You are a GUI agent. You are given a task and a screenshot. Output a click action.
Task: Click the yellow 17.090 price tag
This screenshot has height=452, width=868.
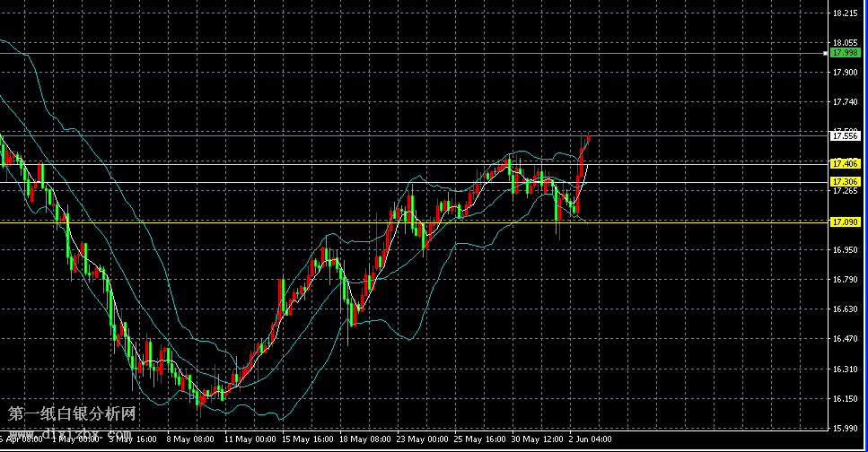(x=846, y=222)
